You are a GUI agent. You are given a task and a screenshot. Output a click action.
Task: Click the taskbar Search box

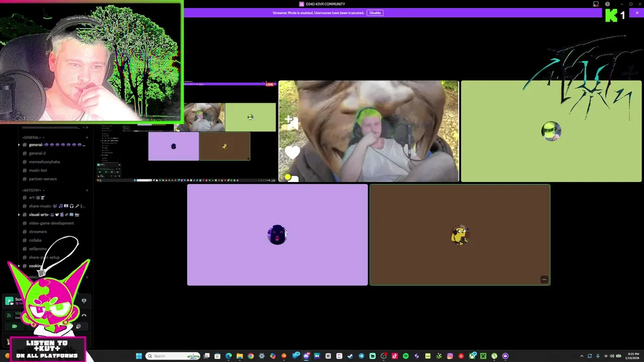coord(173,356)
